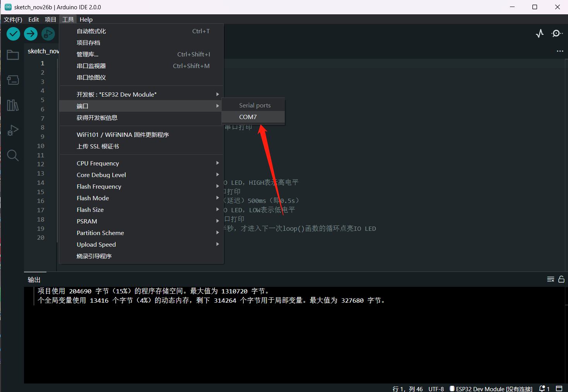Open the Sketchbook folder sidebar icon
The width and height of the screenshot is (568, 392).
tap(13, 55)
